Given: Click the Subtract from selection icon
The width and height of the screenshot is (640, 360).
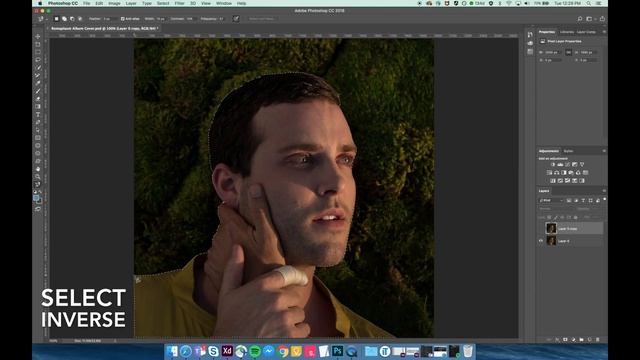Looking at the screenshot, I should pos(72,19).
